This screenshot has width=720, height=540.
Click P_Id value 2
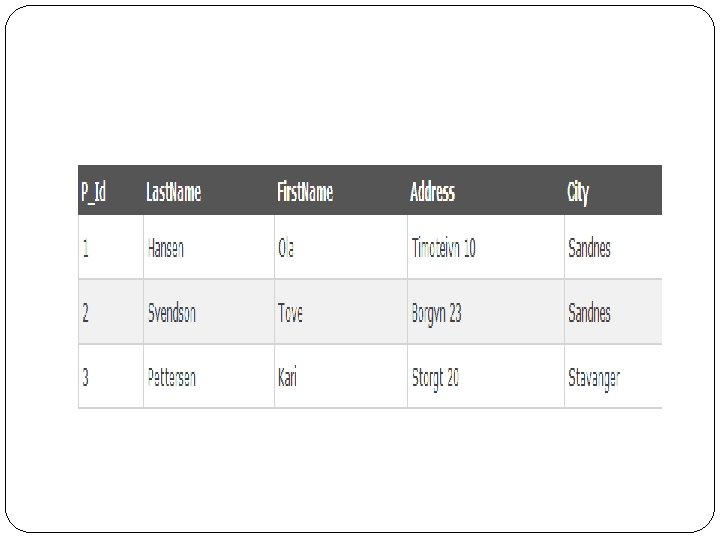[85, 313]
